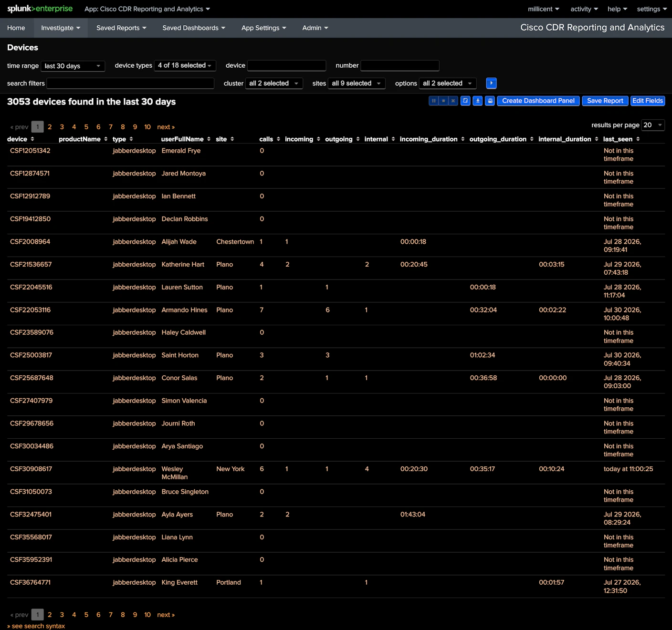Focus the search filters field

pyautogui.click(x=130, y=83)
